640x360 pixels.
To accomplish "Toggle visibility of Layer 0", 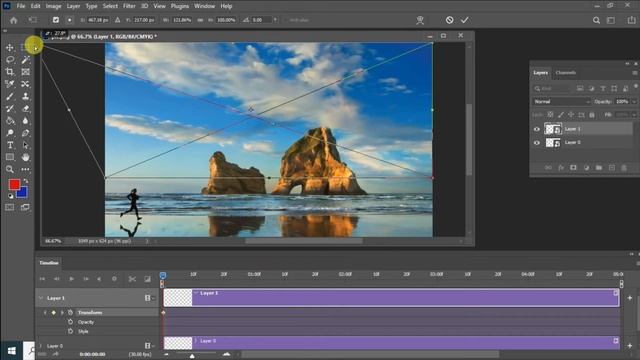I will [537, 142].
